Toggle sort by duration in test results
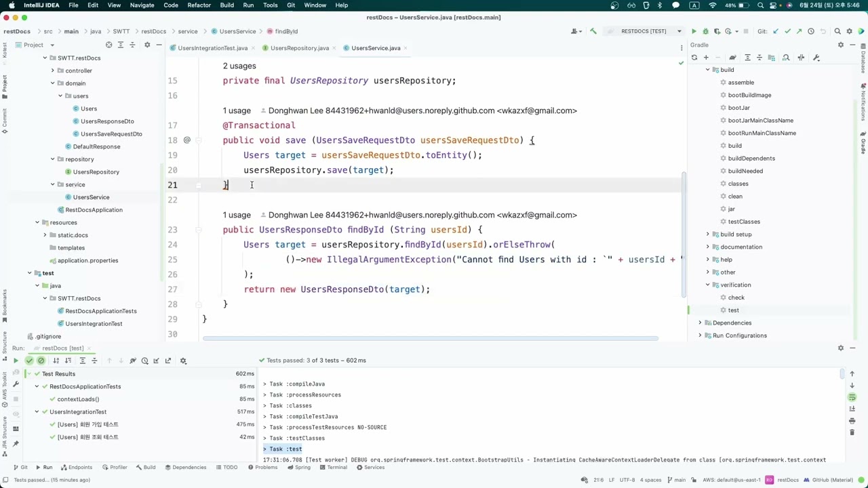The image size is (868, 488). point(68,361)
